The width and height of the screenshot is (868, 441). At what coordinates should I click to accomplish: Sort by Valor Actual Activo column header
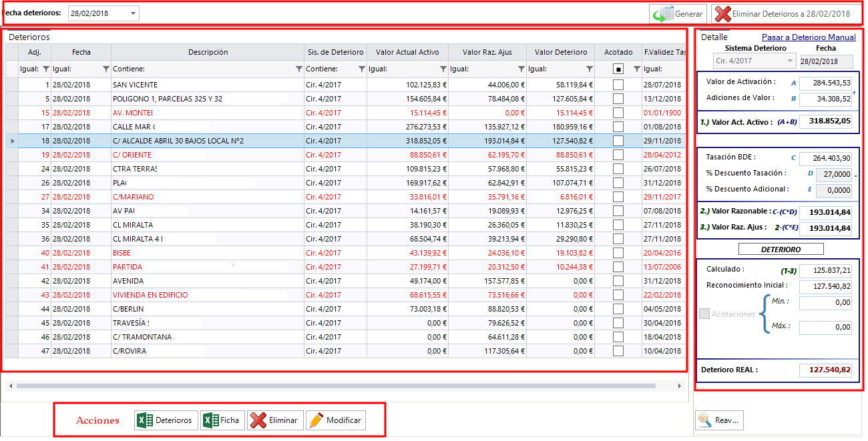coord(407,52)
